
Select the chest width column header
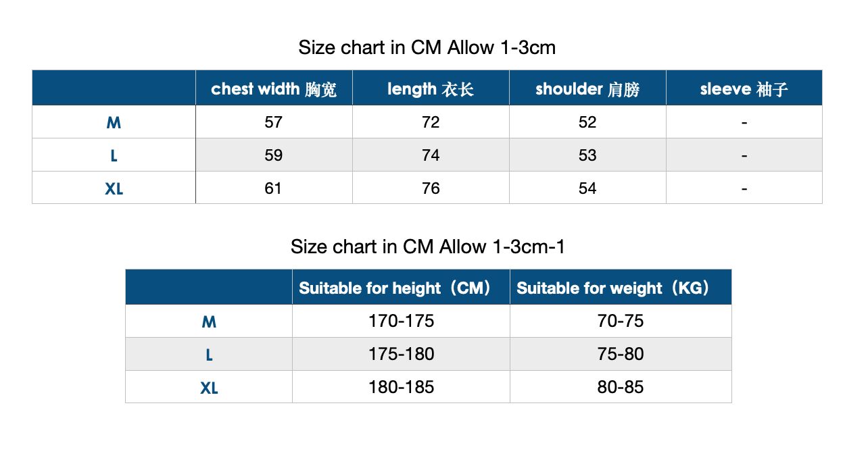[x=274, y=88]
